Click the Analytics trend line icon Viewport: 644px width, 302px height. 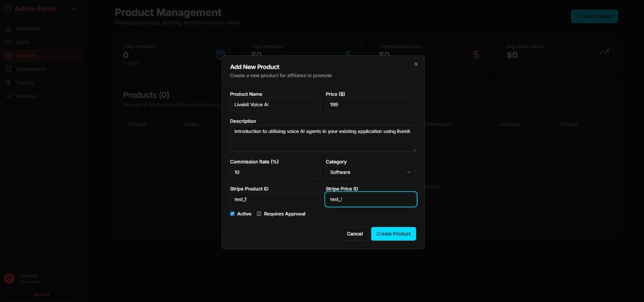9,96
